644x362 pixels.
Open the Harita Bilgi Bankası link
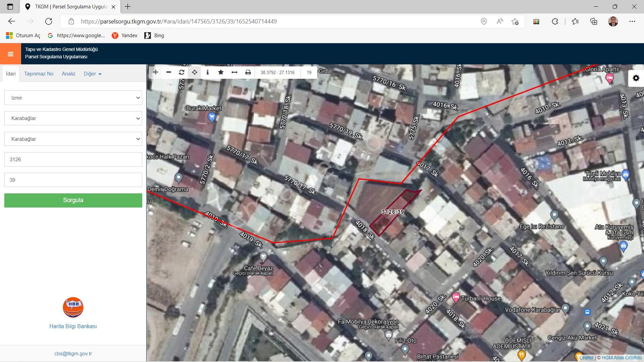pyautogui.click(x=73, y=326)
